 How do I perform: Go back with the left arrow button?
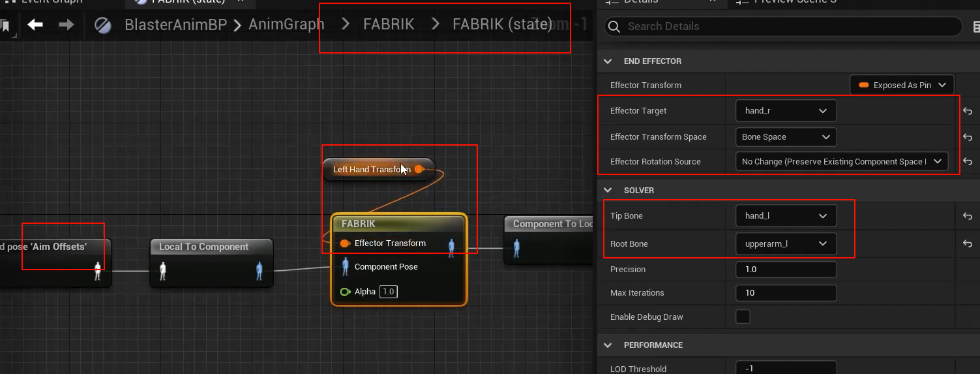tap(35, 25)
